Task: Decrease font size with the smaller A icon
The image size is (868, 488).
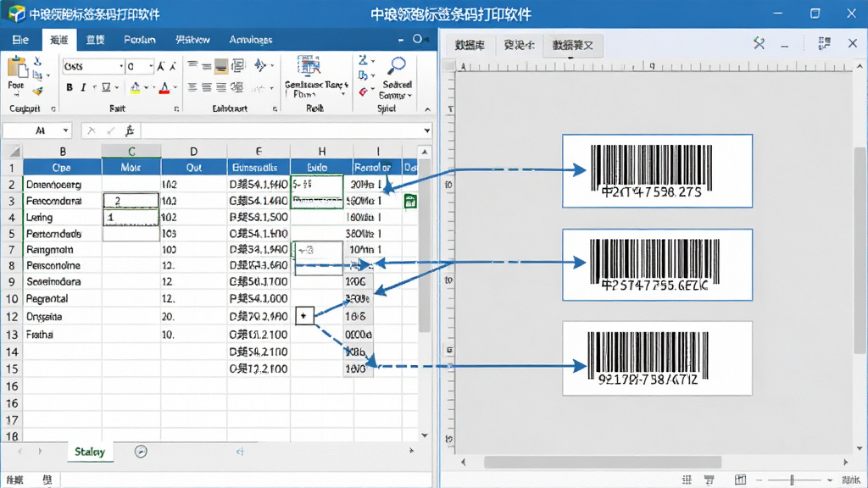Action: pos(173,66)
